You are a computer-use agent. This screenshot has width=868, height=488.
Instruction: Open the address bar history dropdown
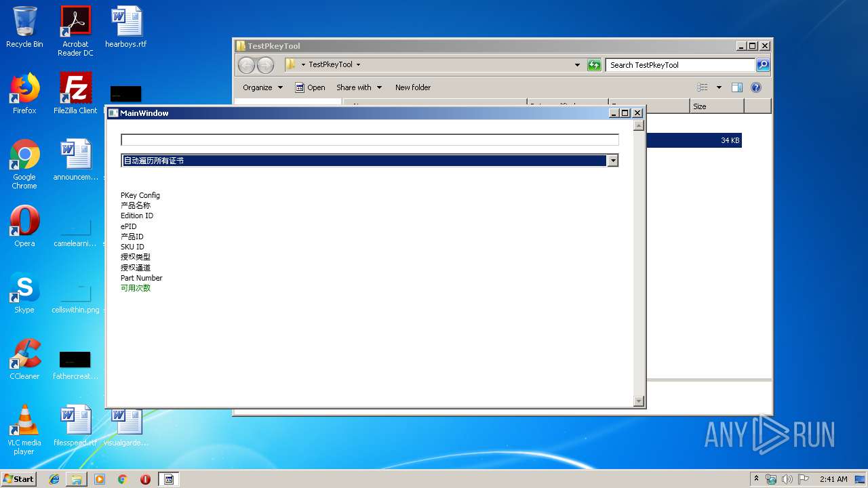point(577,65)
